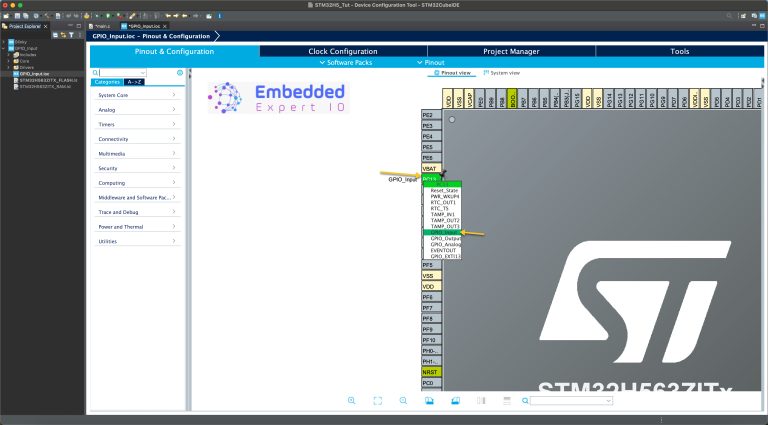Screen dimensions: 768x425
Task: Expand the Connectivity category
Action: point(138,139)
